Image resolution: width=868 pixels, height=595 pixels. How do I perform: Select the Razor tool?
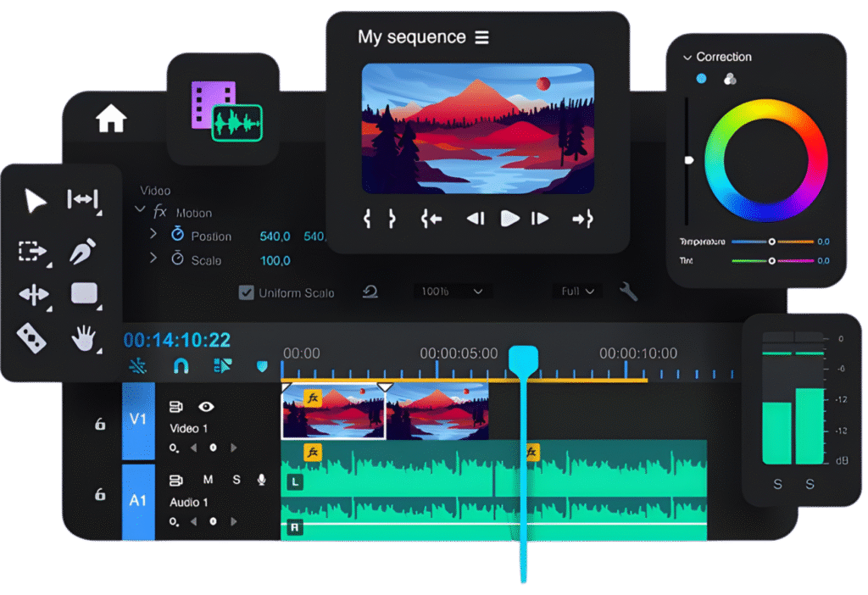pos(32,337)
